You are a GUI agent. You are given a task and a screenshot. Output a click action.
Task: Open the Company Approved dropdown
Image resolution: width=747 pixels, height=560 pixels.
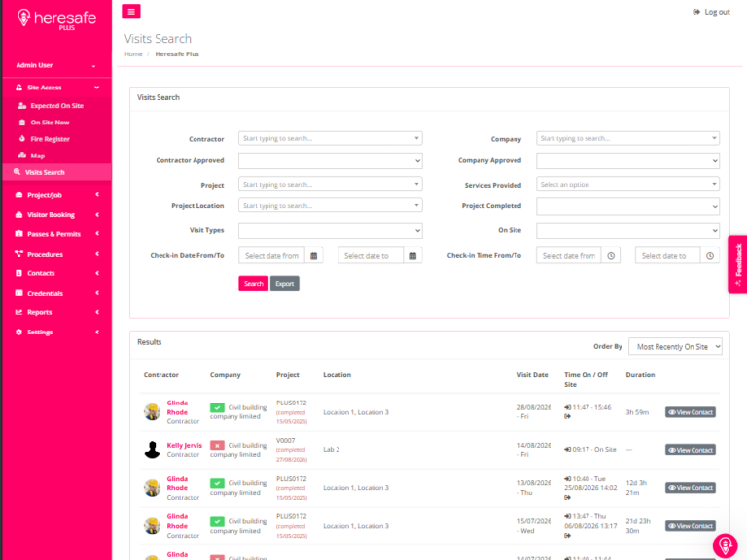click(627, 161)
